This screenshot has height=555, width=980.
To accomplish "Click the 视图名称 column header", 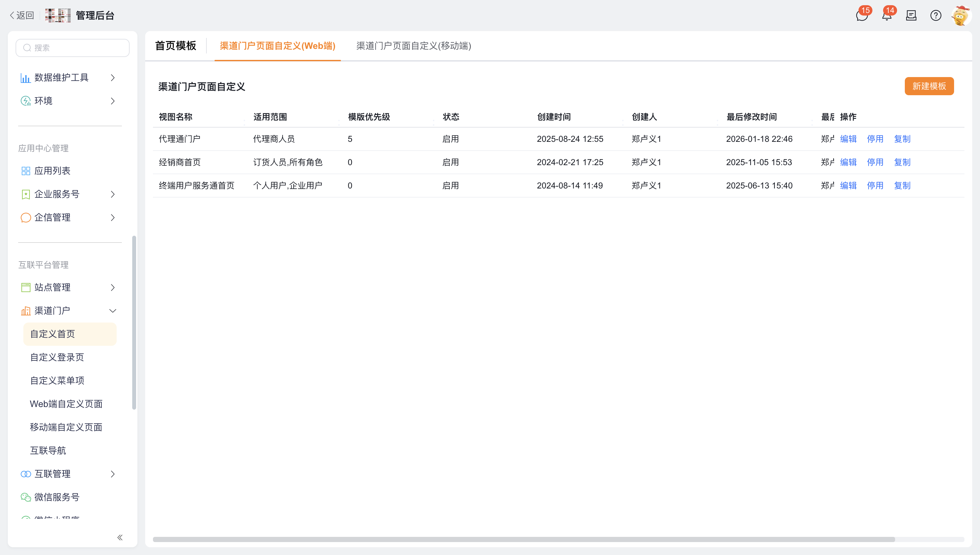I will pyautogui.click(x=175, y=117).
